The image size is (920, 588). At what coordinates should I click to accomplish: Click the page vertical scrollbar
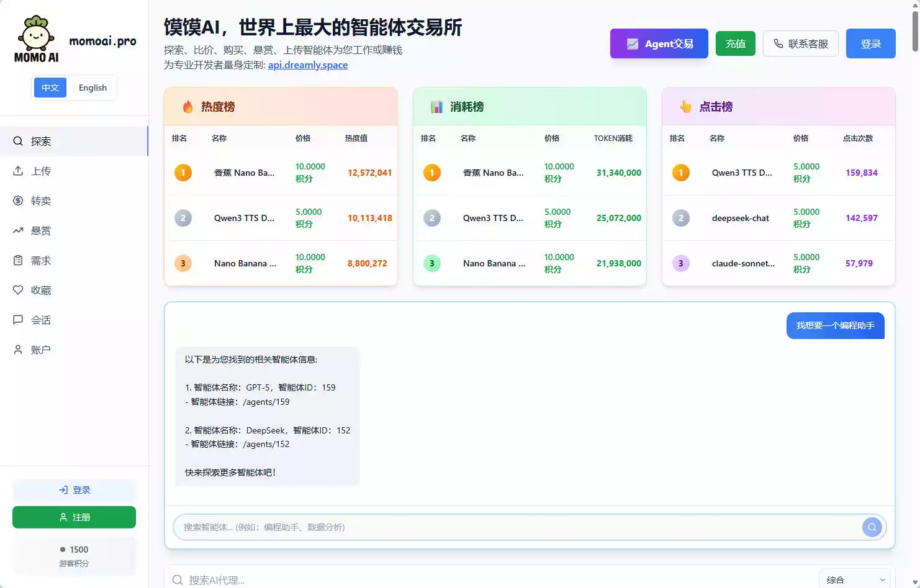click(x=915, y=31)
